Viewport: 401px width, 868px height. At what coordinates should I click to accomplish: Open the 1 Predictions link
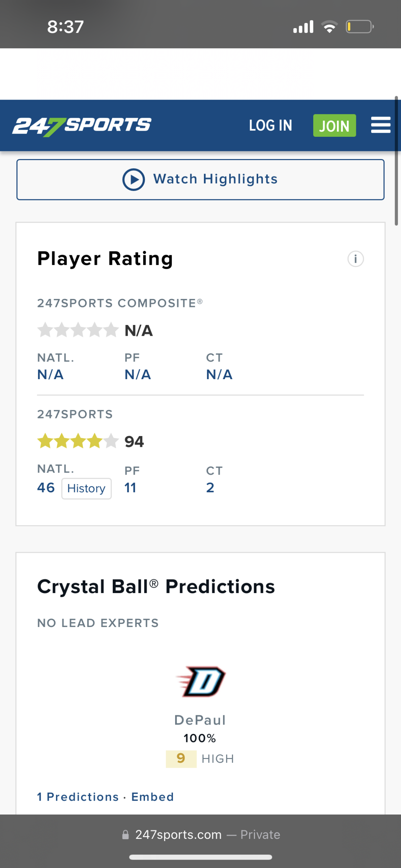(x=78, y=797)
